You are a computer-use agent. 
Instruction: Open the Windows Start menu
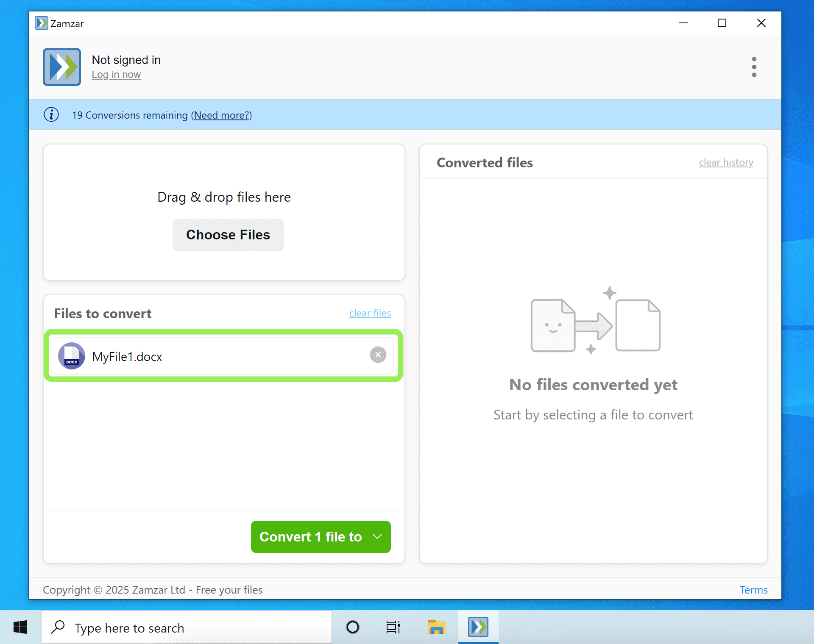(x=20, y=627)
